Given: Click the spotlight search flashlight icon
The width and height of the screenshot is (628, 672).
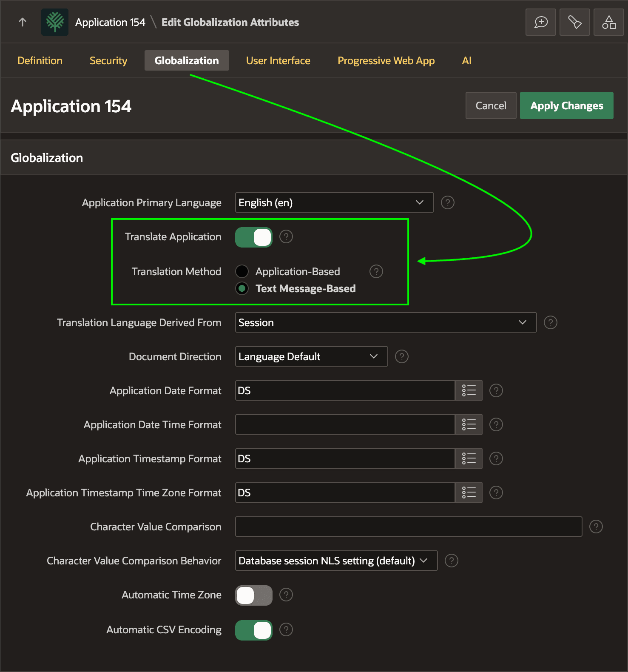Looking at the screenshot, I should (x=575, y=22).
